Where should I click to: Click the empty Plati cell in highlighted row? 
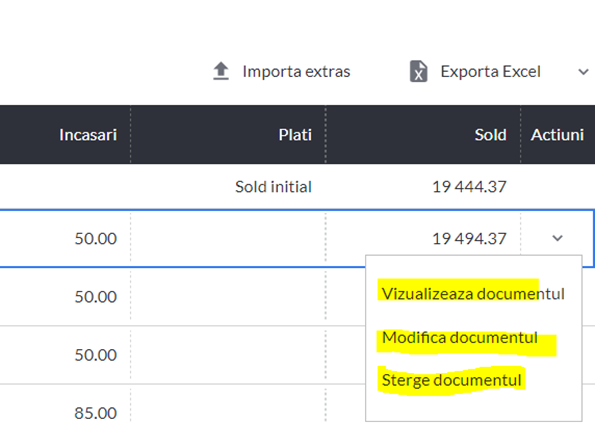(x=228, y=238)
